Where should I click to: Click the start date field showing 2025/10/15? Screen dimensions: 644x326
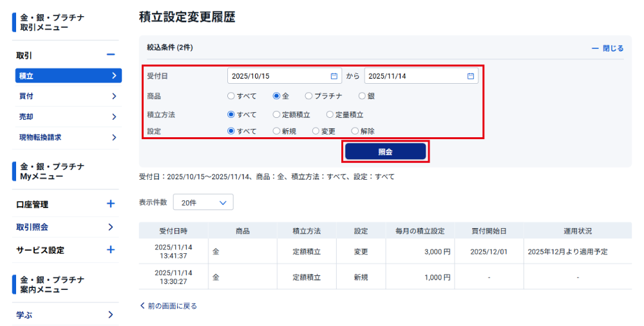click(277, 76)
